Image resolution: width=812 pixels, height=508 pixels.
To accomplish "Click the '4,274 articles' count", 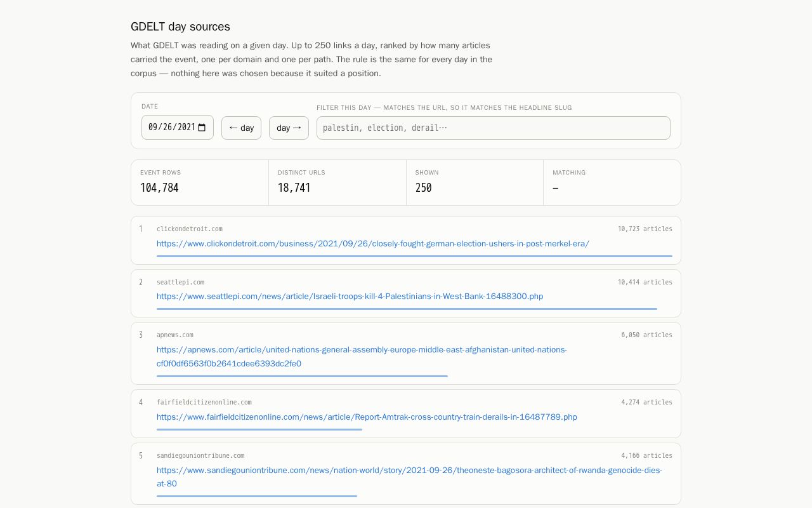I will [x=647, y=402].
